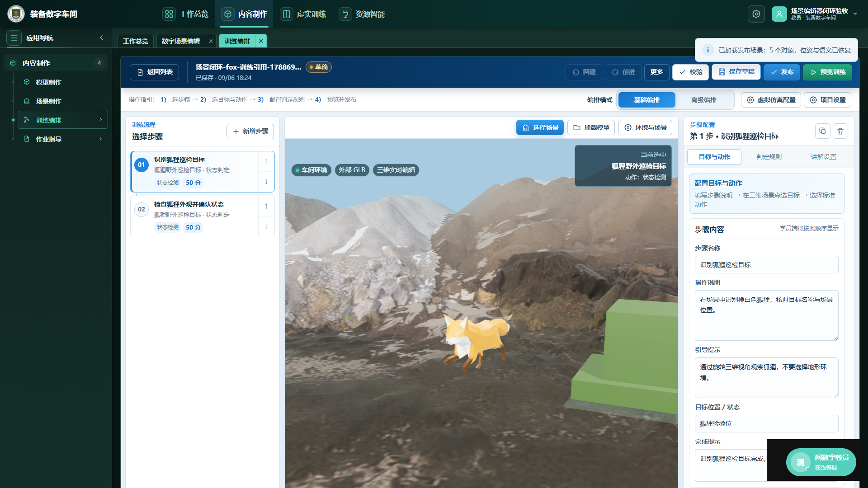The width and height of the screenshot is (868, 488).
Task: Expand the user account dropdown arrow
Action: 855,14
